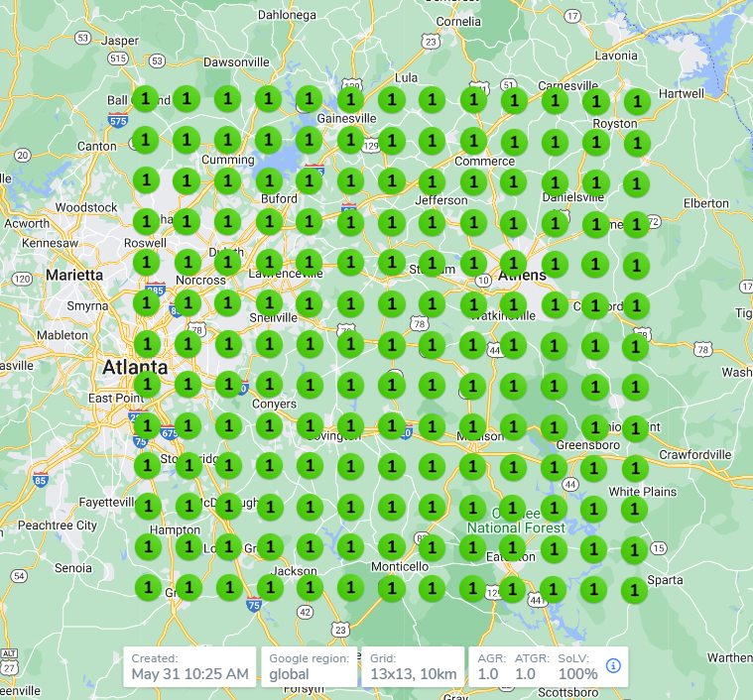753x700 pixels.
Task: Select the rank marker overlapping the Covington label
Action: (350, 425)
